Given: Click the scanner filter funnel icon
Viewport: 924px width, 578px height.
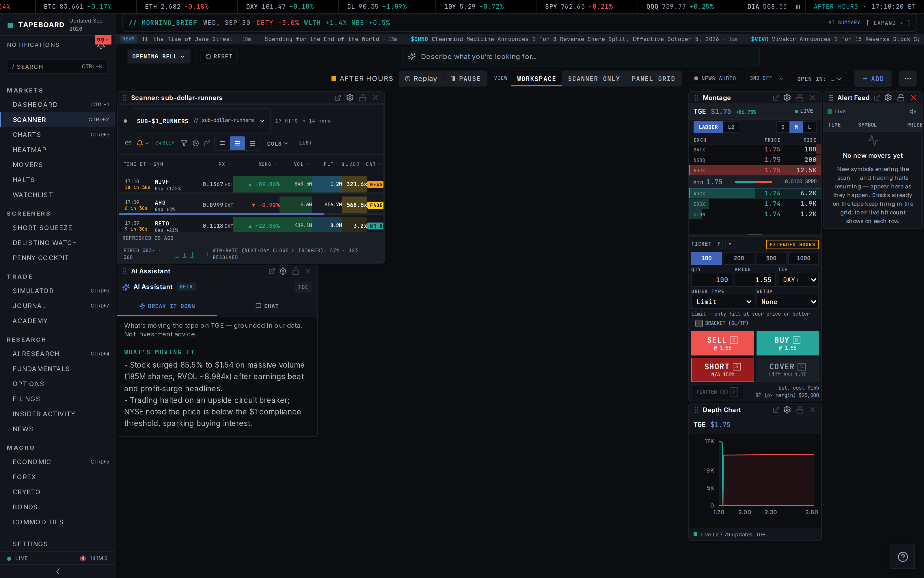Looking at the screenshot, I should (184, 143).
